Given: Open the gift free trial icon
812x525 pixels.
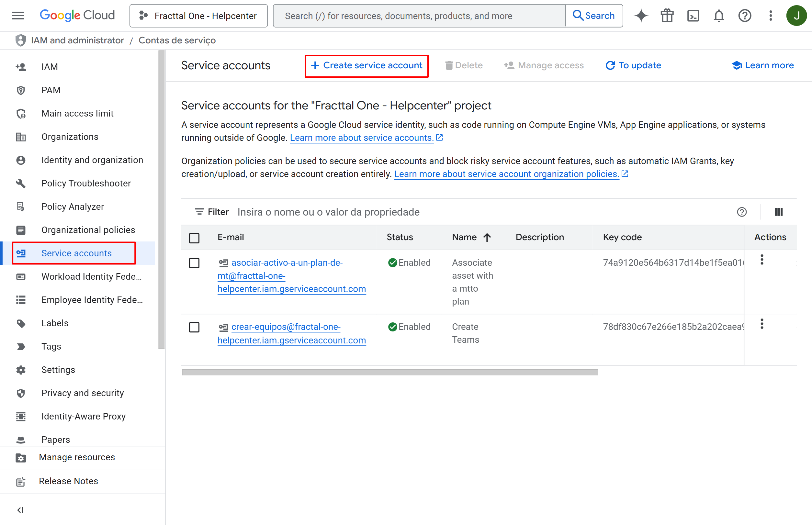Looking at the screenshot, I should pyautogui.click(x=667, y=16).
